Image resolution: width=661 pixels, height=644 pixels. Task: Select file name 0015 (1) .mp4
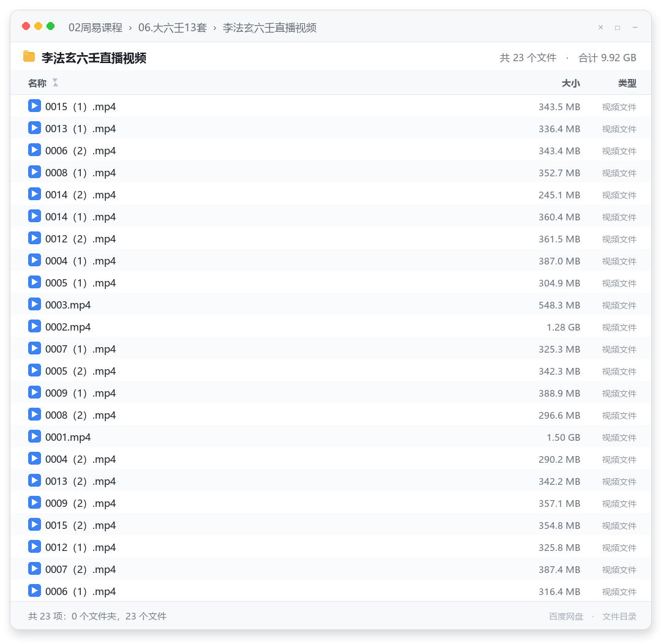[81, 107]
